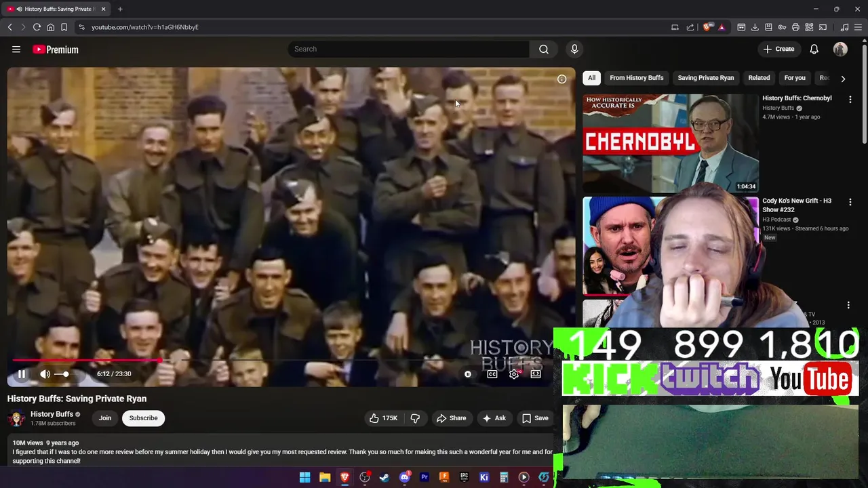Open the Brave main menu
This screenshot has width=868, height=488.
click(x=858, y=27)
